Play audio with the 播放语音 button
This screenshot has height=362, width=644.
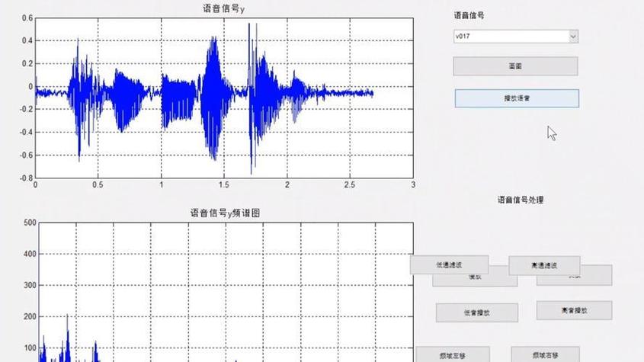pyautogui.click(x=517, y=98)
